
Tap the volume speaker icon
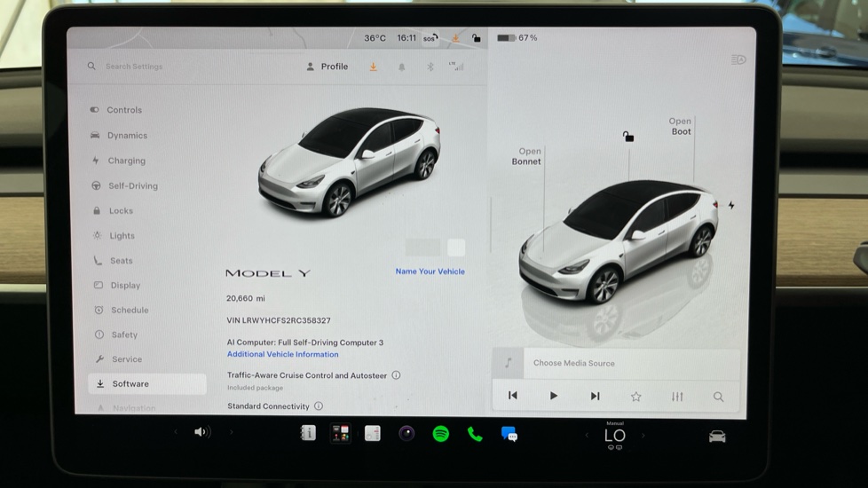coord(202,431)
